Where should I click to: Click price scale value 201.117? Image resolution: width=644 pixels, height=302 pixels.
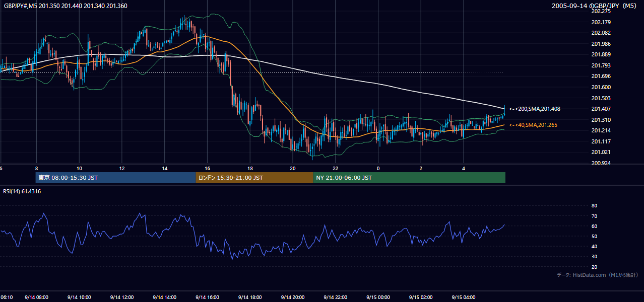(601, 141)
